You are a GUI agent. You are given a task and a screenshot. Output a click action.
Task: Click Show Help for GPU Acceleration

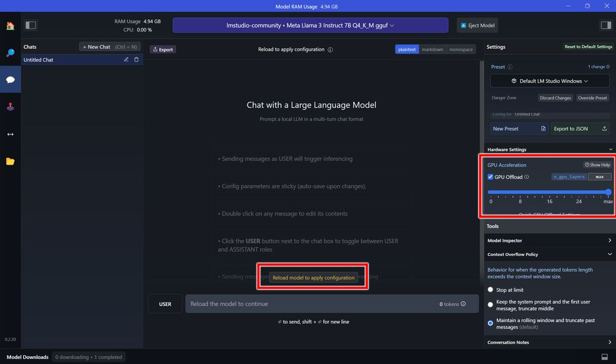(597, 165)
